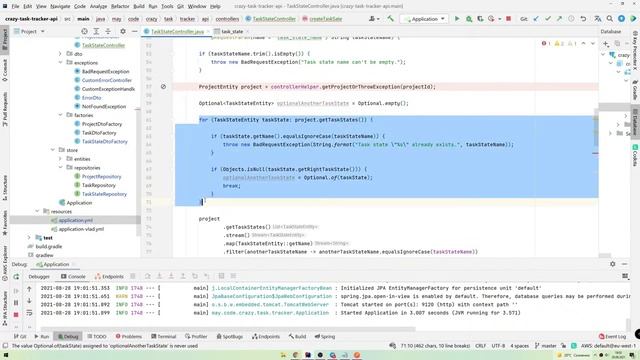Click console horizontal scrollbar

[228, 329]
